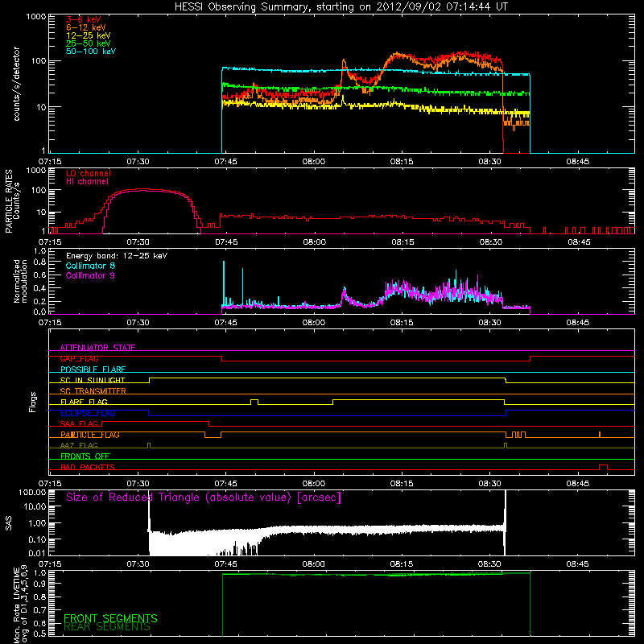Click 07:30 tick label under SAS plot
The image size is (644, 644).
tap(138, 564)
